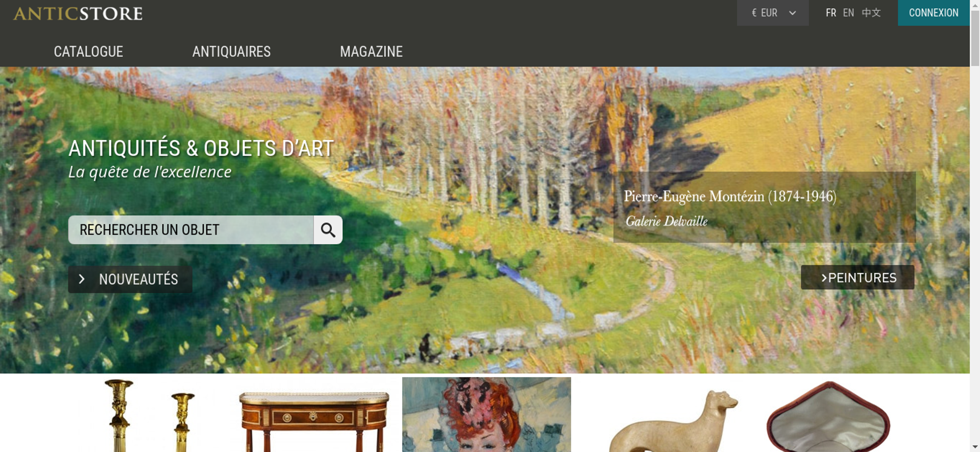The width and height of the screenshot is (980, 452).
Task: Switch language to FR
Action: (831, 13)
